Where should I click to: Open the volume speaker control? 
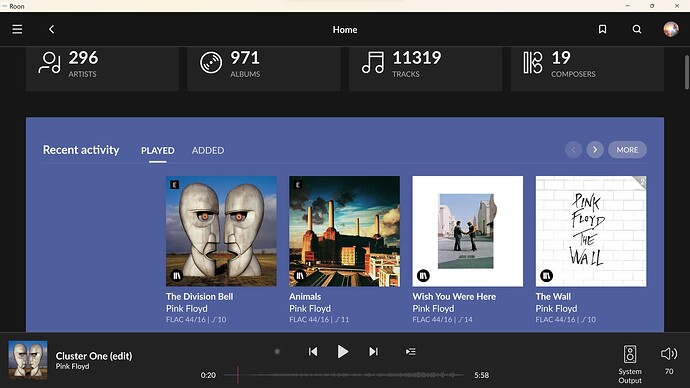click(x=669, y=354)
